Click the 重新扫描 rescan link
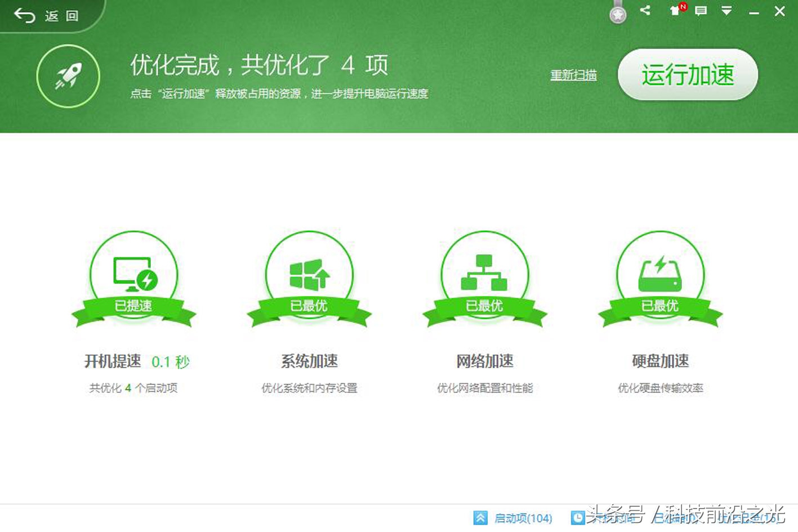Screen dimensions: 798x532 click(574, 75)
